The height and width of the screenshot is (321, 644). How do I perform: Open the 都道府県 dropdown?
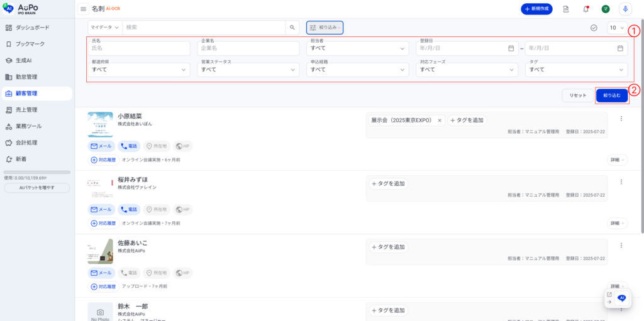pos(140,69)
